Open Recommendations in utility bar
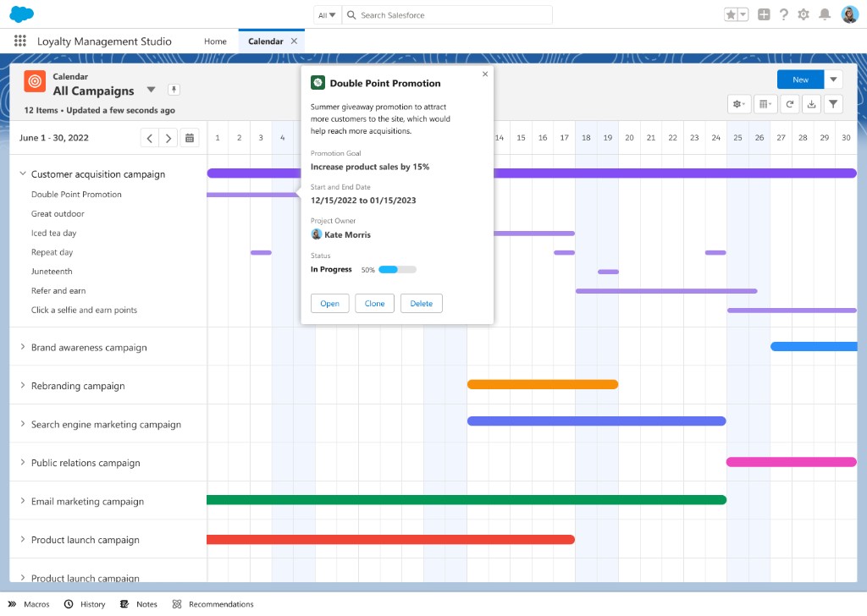Image resolution: width=867 pixels, height=616 pixels. tap(213, 604)
